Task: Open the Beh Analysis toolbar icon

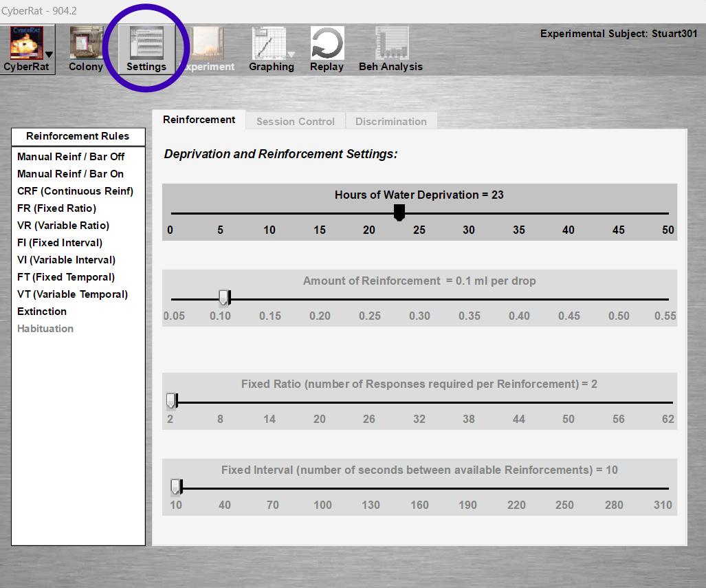Action: pyautogui.click(x=391, y=49)
